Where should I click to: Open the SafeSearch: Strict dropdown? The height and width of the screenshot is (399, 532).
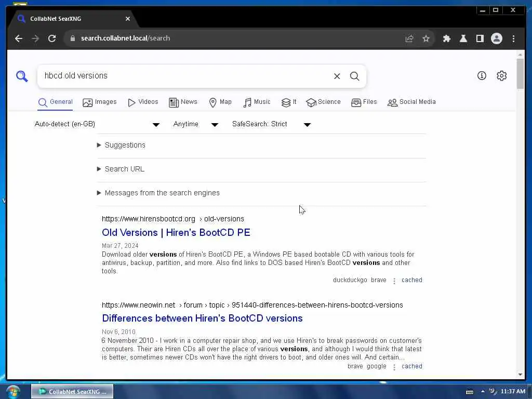point(271,124)
